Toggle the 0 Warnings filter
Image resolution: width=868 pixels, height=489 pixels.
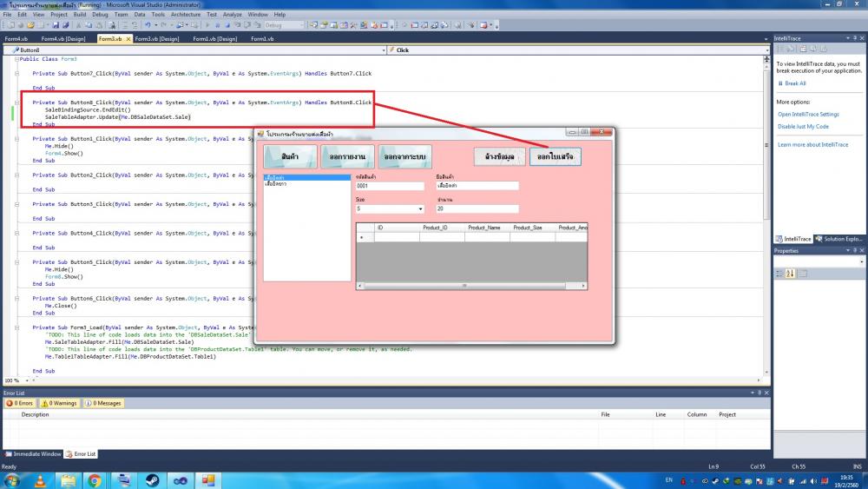coord(59,403)
